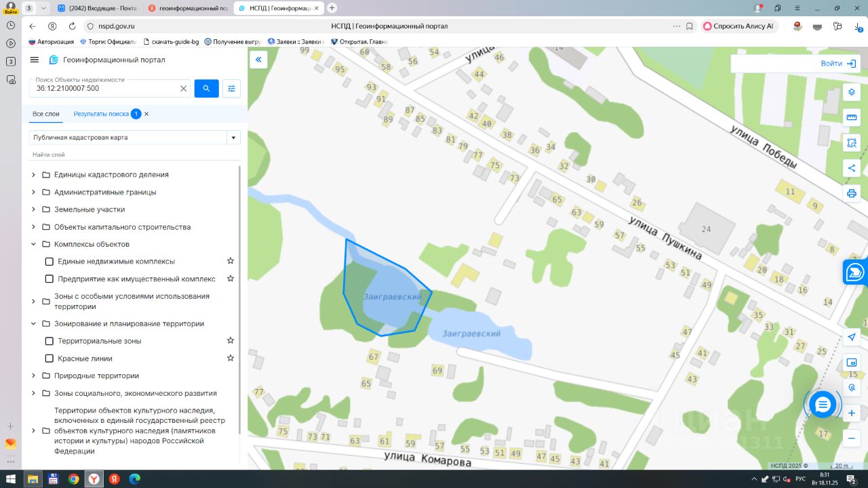
Task: Switch to геоинформационный портал search tab
Action: tap(188, 8)
